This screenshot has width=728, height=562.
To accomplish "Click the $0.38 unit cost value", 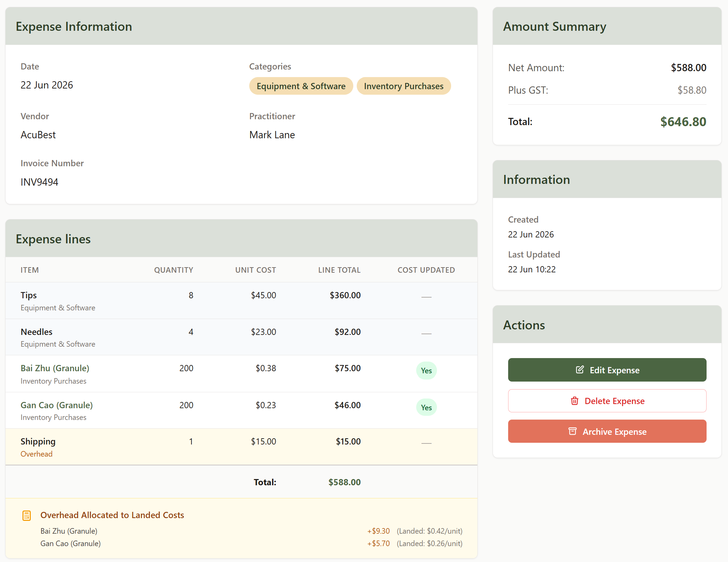I will 265,368.
